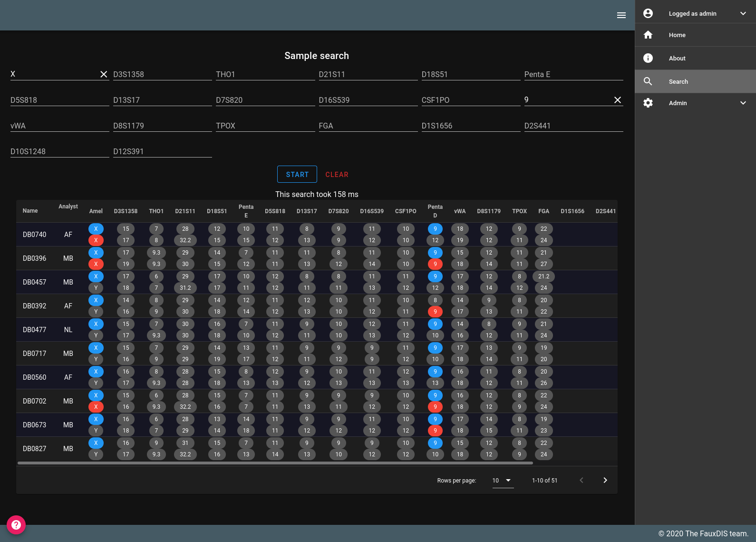Clear the Penta D field containing 9
The image size is (756, 542).
point(618,100)
